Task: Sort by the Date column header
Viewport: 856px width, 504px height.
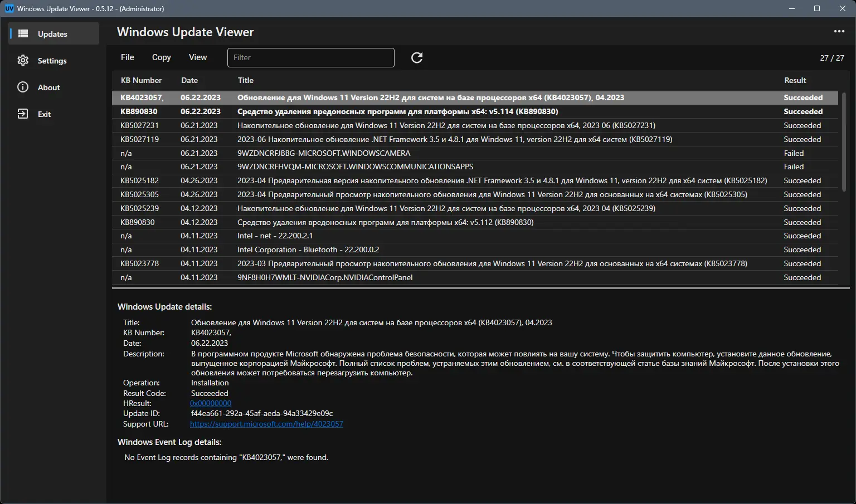Action: 189,80
